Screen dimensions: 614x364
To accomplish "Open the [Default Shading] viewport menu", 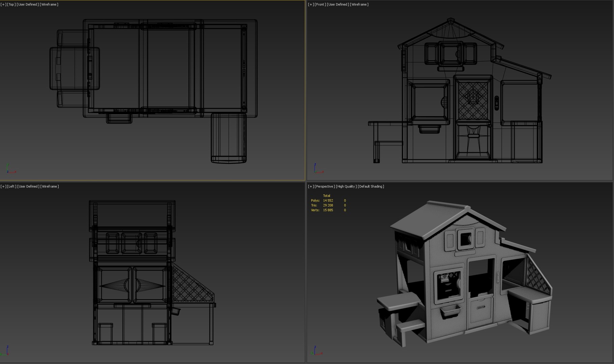I will click(x=371, y=186).
